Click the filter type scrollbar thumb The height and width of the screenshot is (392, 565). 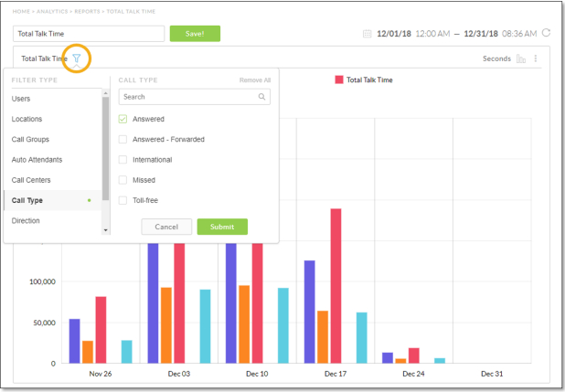105,148
